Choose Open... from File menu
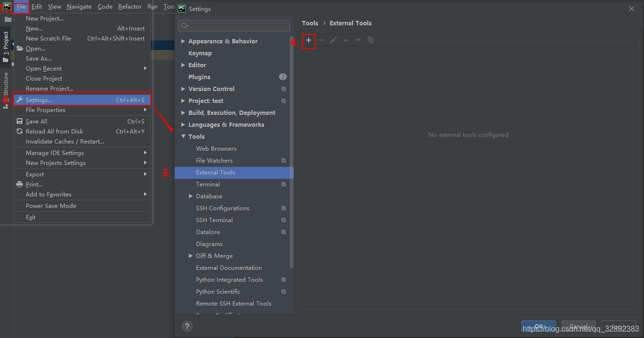This screenshot has height=338, width=644. tap(82, 49)
